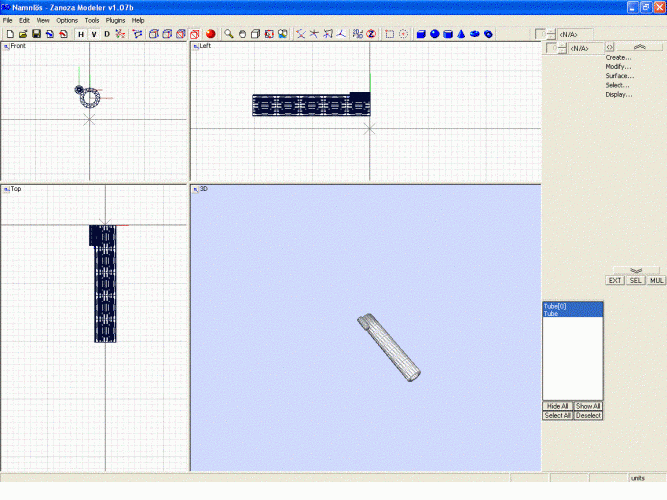Toggle the MUL mode button
The height and width of the screenshot is (500, 667).
[x=656, y=281]
